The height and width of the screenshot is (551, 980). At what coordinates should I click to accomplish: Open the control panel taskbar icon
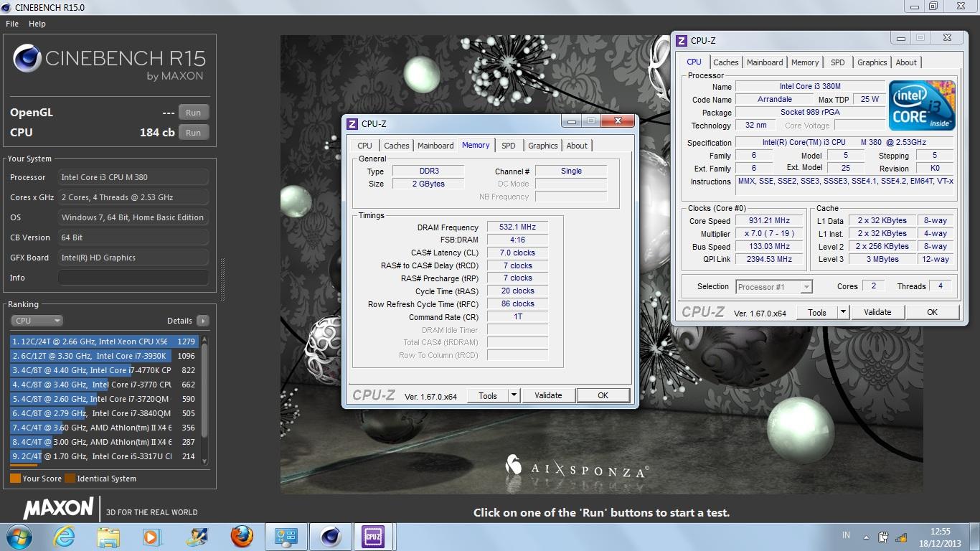286,537
